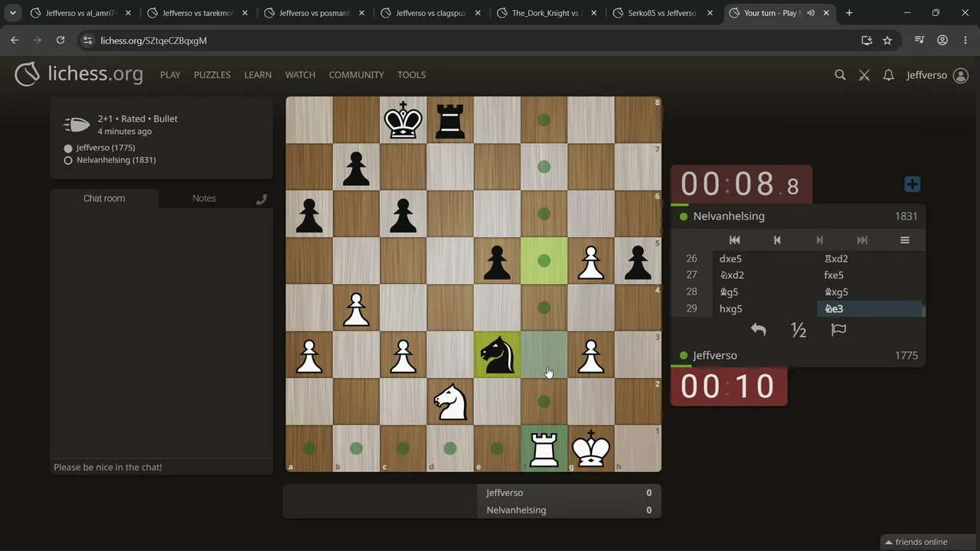Go to move Nxd2 in the move list
The height and width of the screenshot is (551, 980).
coord(766,275)
